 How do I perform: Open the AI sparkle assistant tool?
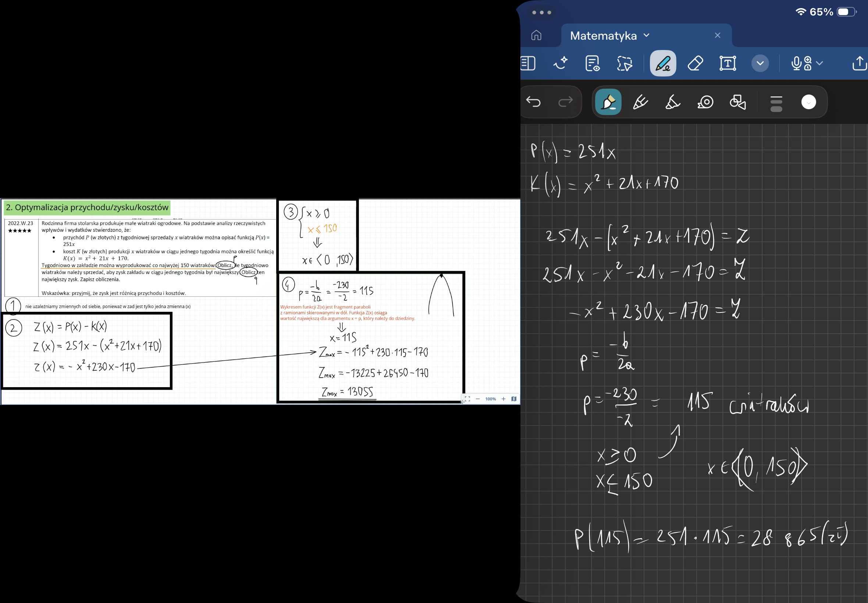click(x=561, y=63)
